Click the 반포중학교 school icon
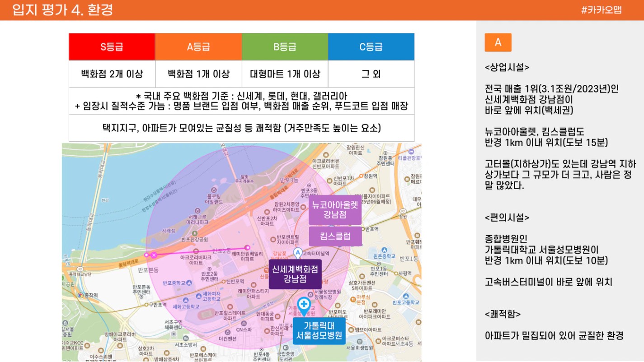644x362 pixels. pyautogui.click(x=189, y=283)
